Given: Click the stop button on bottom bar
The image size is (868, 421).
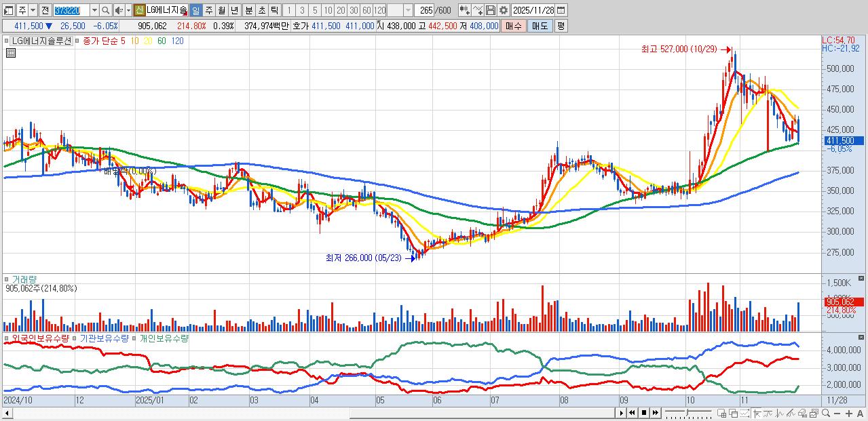Looking at the screenshot, I should coord(644,413).
